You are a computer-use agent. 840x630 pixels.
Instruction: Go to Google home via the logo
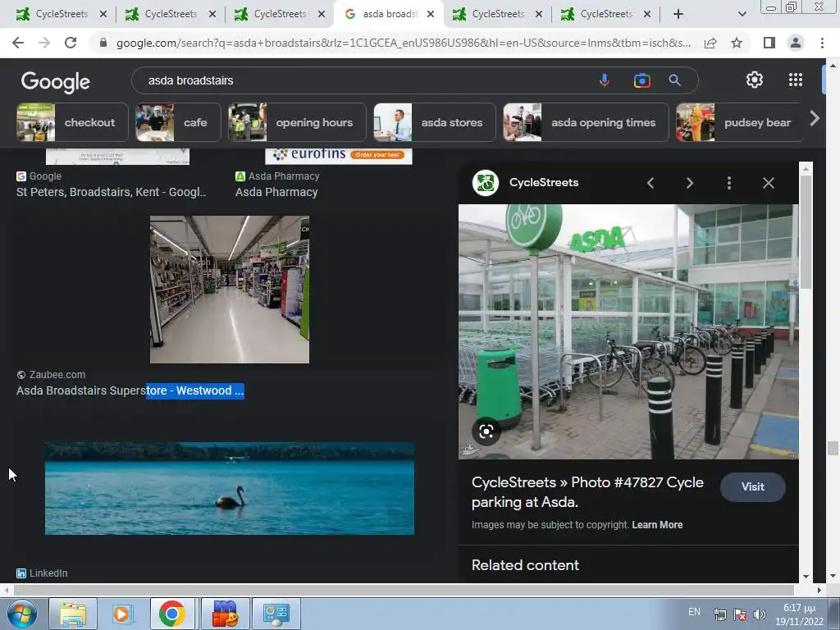point(56,81)
